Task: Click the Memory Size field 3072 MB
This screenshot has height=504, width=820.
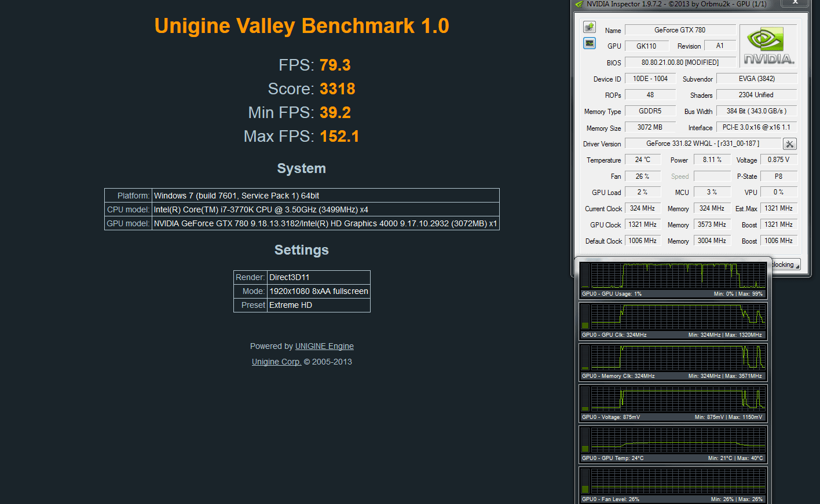Action: pos(650,127)
